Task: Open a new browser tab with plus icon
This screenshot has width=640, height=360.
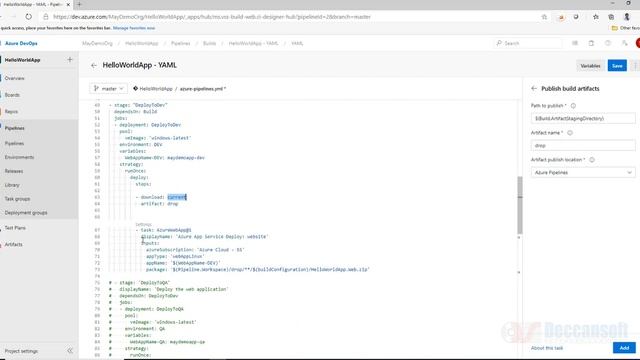Action: (79, 4)
